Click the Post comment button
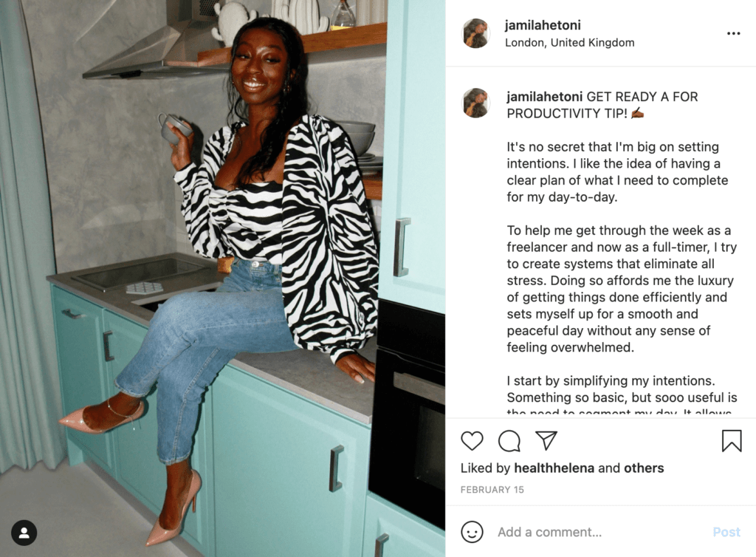The image size is (756, 557). coord(726,532)
